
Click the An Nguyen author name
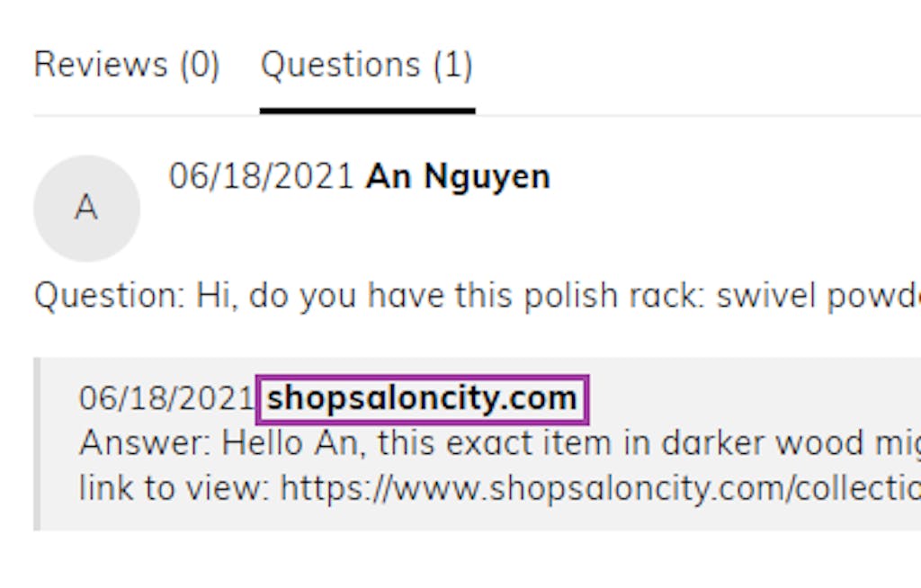pyautogui.click(x=457, y=177)
